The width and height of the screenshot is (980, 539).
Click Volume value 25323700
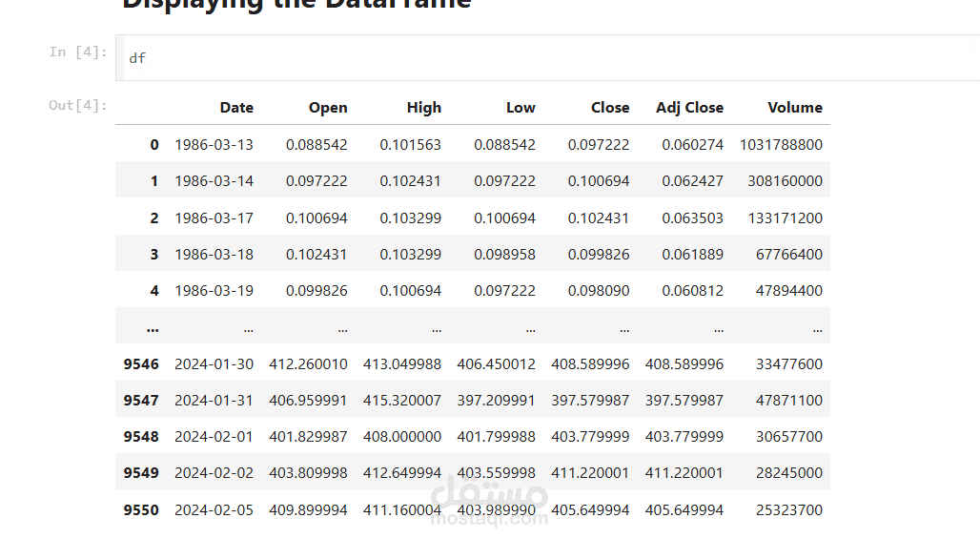(788, 510)
